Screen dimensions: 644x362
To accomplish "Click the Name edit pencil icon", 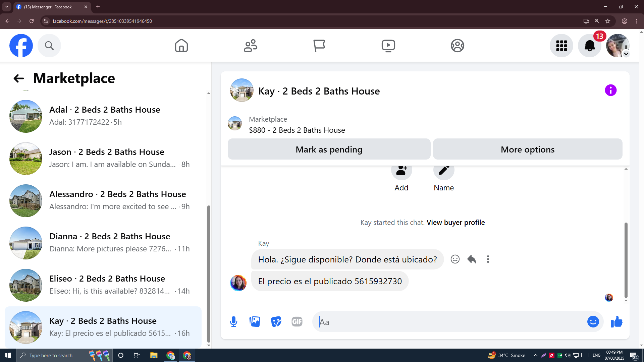I will [x=444, y=171].
